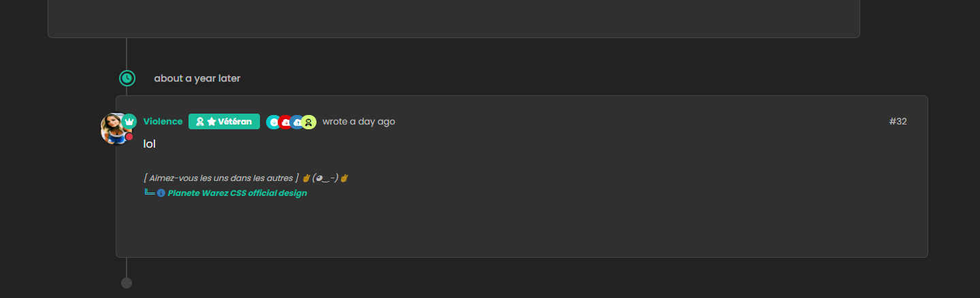Click the gray dot ending the timeline
Screen dimensions: 980x298
[x=127, y=283]
